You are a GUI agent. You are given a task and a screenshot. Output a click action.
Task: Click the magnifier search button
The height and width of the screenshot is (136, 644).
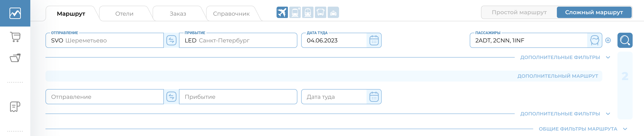(x=624, y=40)
